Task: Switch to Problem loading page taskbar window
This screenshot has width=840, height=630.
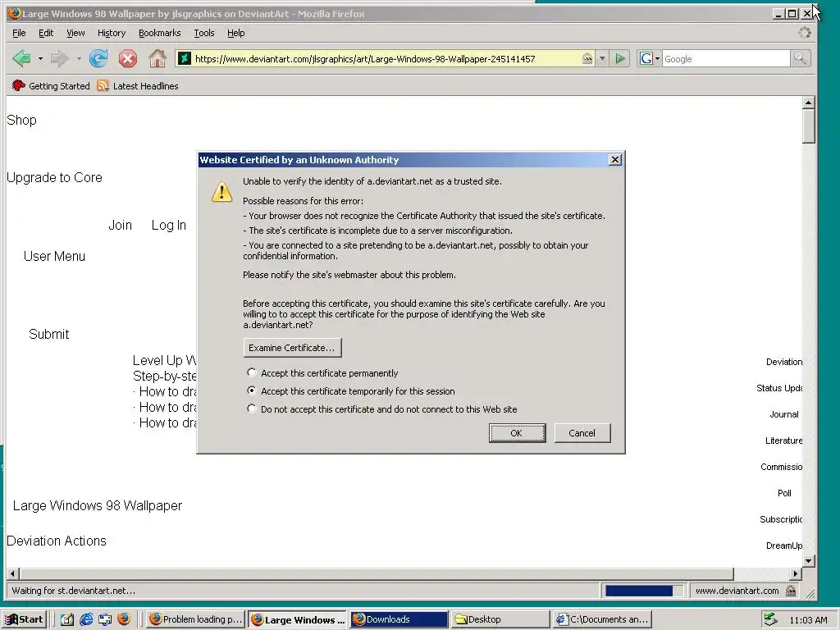Action: pos(195,619)
